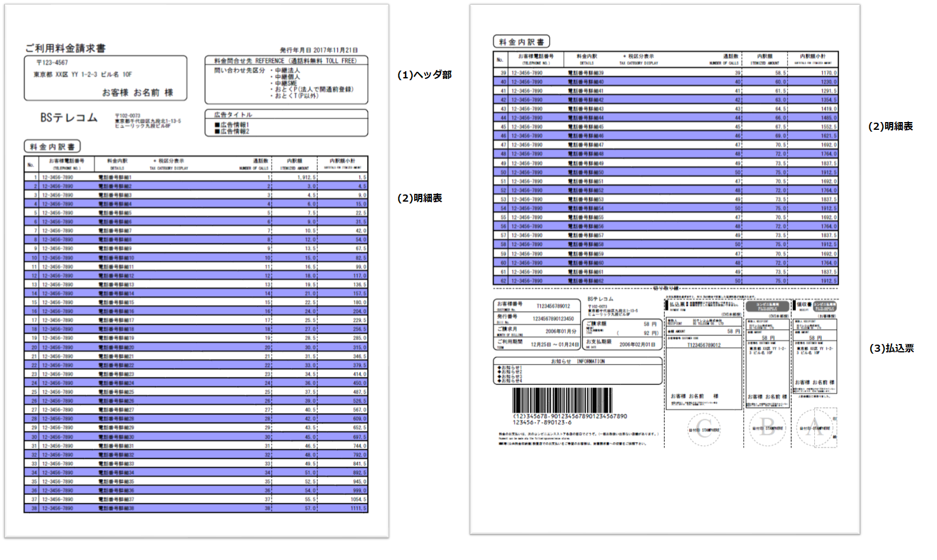This screenshot has height=560, width=937.
Task: Click the 中継個人 bullet item
Action: click(285, 77)
